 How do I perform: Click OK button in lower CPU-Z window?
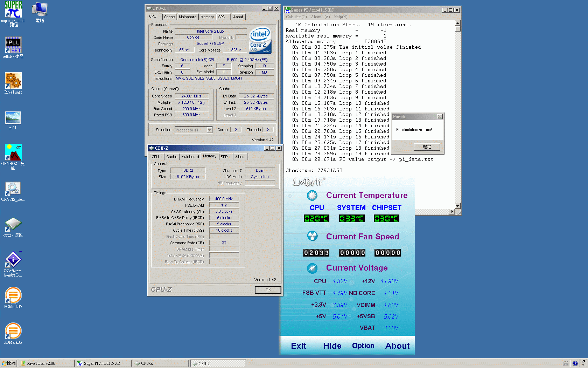268,290
